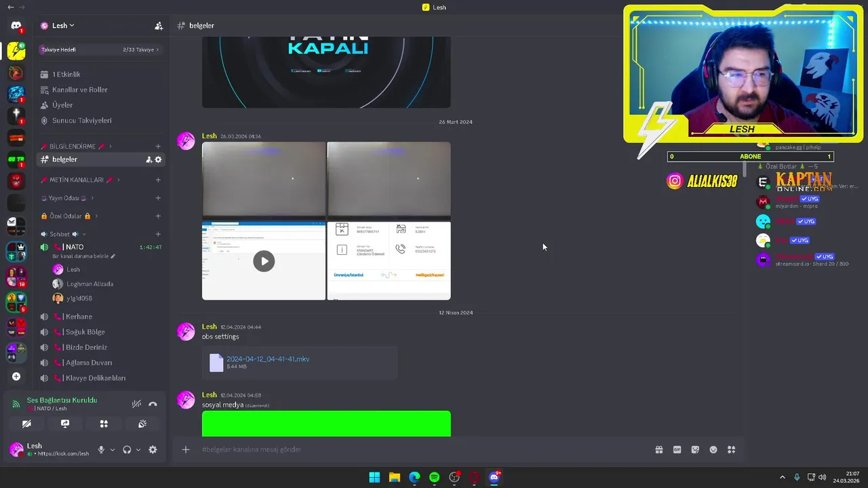Add channel to METİN KANALLARI category
Viewport: 868px width, 488px height.
click(x=158, y=180)
